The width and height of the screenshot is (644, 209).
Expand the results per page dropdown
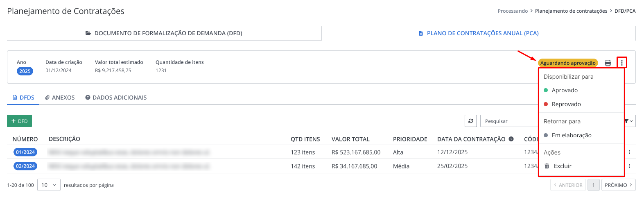49,185
